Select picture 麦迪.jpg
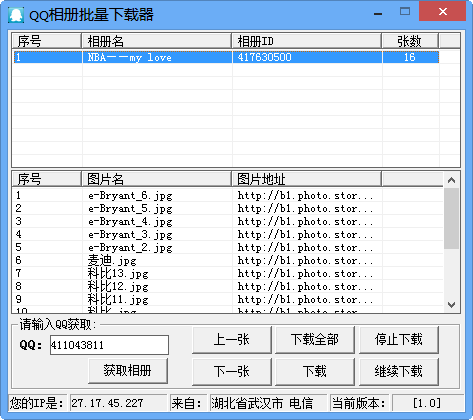 click(112, 260)
